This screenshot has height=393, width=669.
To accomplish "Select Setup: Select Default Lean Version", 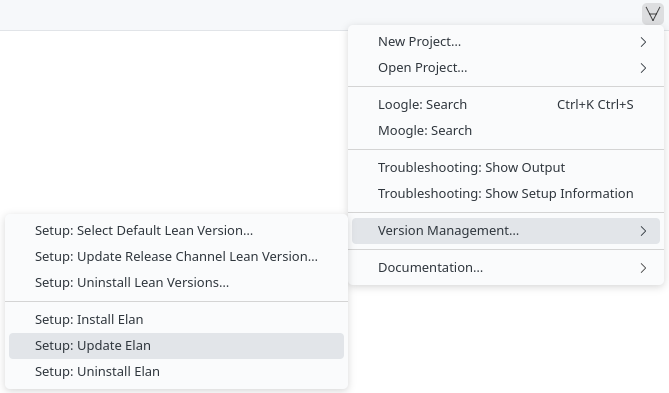I will tap(176, 230).
